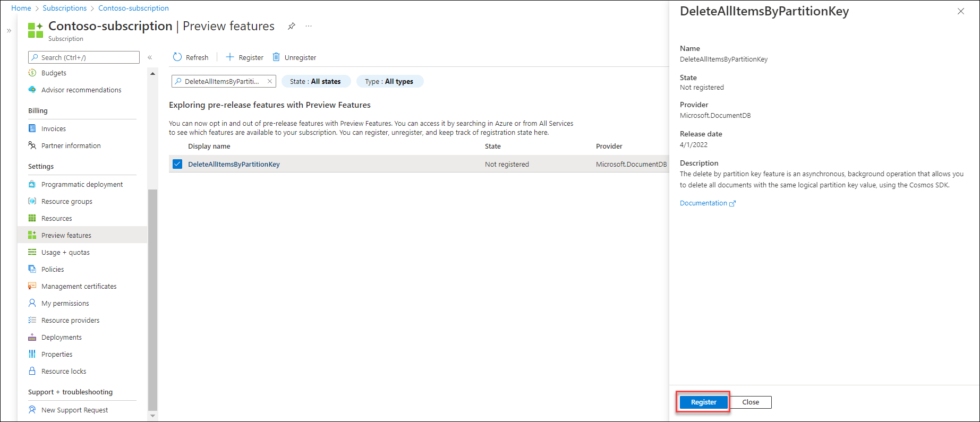Click the sidebar scroll down arrow
Viewport: 980px width, 422px height.
(x=153, y=416)
